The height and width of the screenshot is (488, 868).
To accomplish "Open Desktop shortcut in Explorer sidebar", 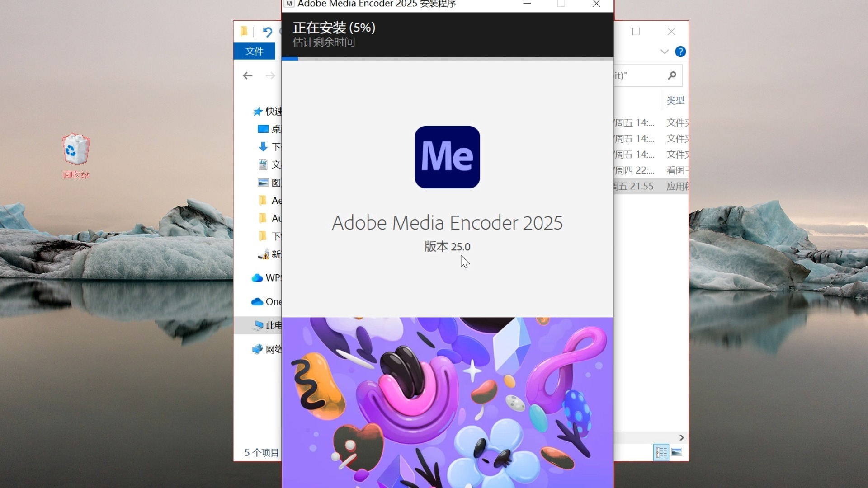I will pyautogui.click(x=269, y=129).
